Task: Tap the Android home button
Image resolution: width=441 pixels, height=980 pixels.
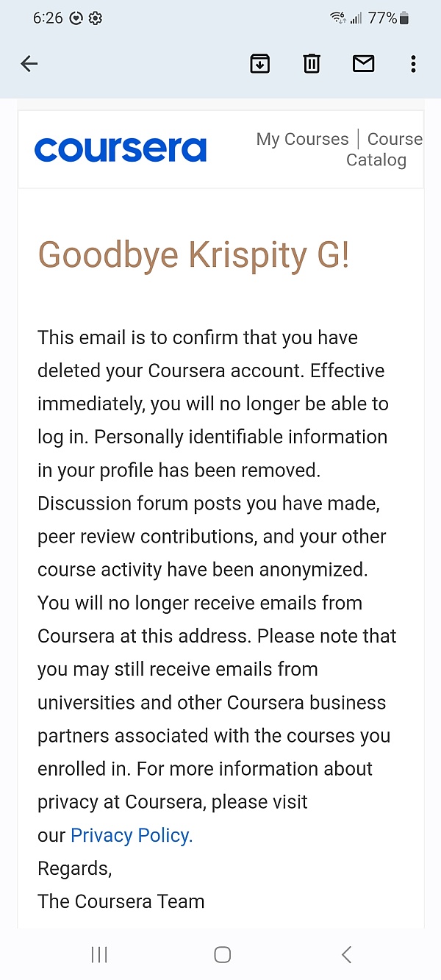Action: pos(222,954)
